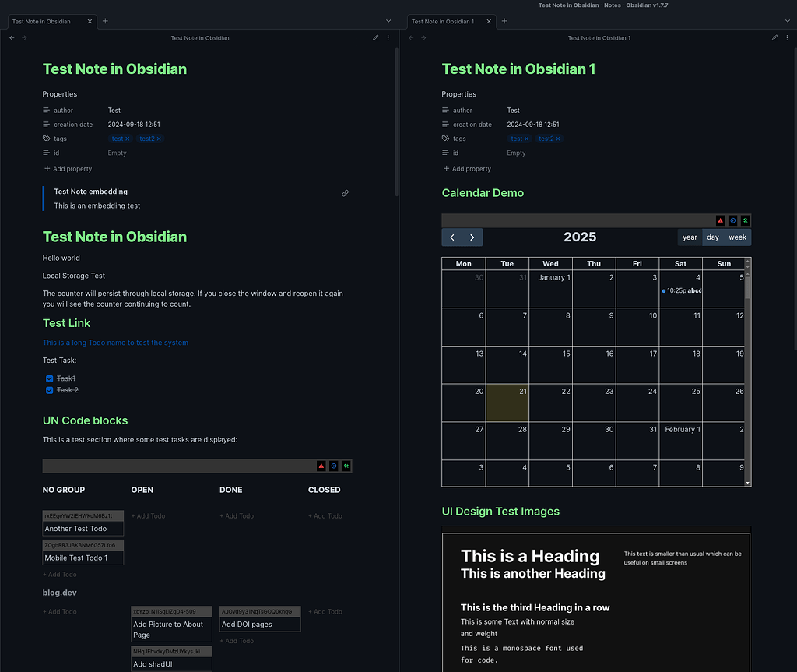Switch the calendar to week view

[x=737, y=237]
